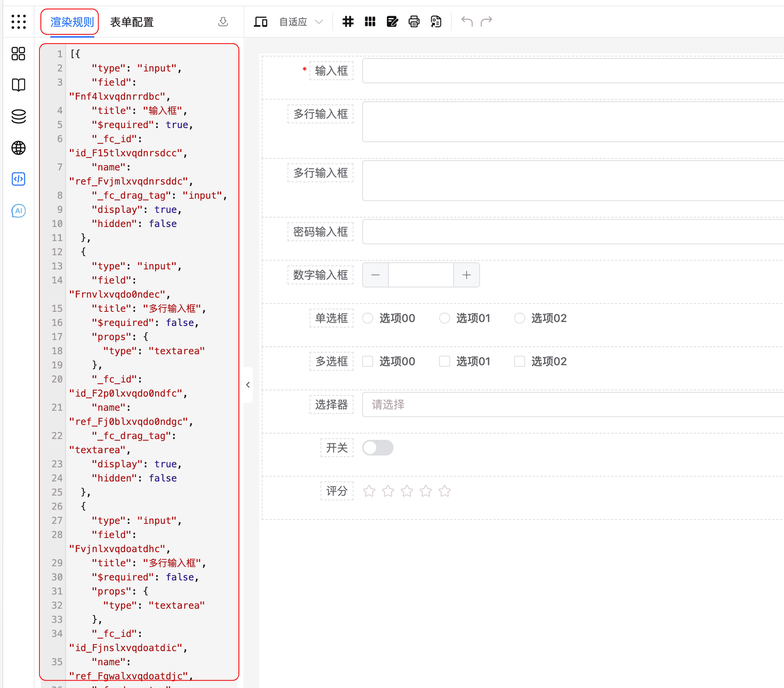Click the third rating star
784x688 pixels.
tap(407, 491)
